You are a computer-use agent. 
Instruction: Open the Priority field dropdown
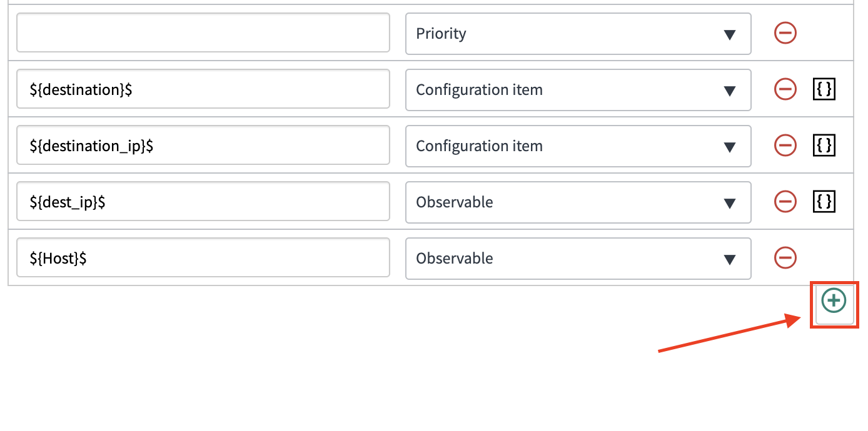tap(578, 34)
